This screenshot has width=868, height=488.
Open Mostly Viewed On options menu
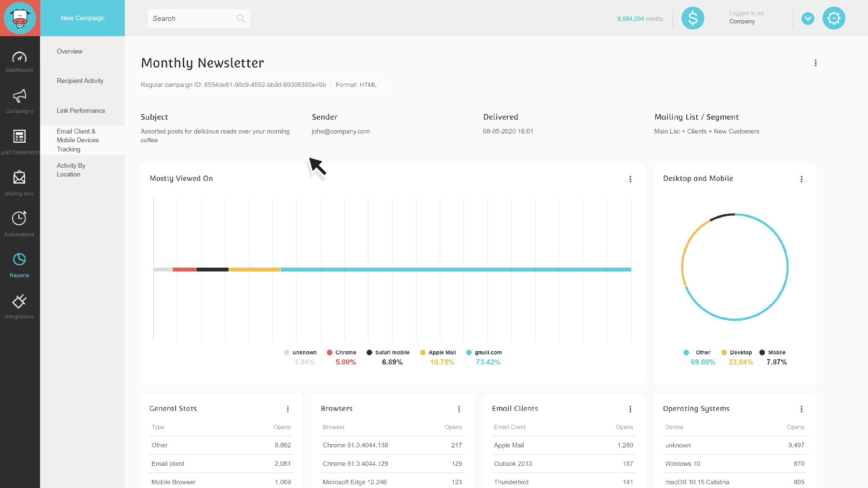point(630,179)
